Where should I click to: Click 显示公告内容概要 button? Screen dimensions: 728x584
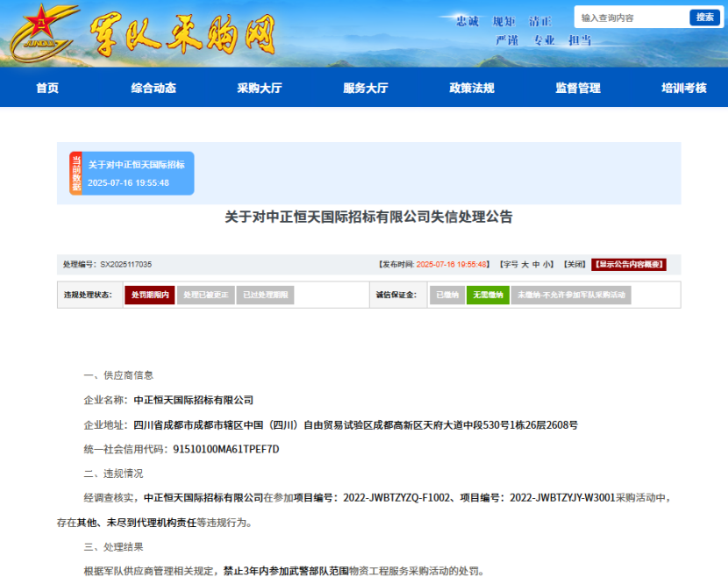(x=628, y=264)
